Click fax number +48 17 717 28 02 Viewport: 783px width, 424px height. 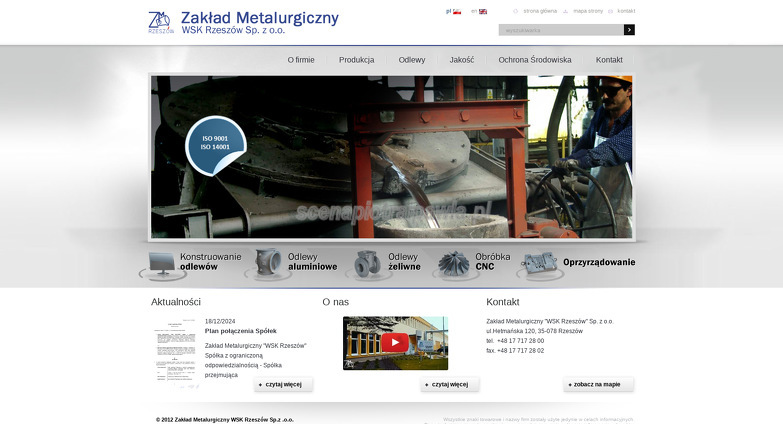pyautogui.click(x=520, y=351)
